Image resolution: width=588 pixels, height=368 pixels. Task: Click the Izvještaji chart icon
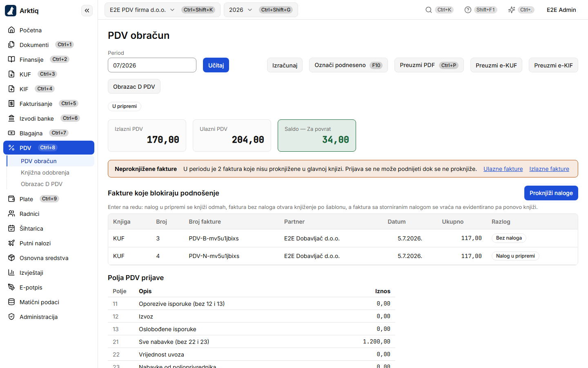click(11, 273)
